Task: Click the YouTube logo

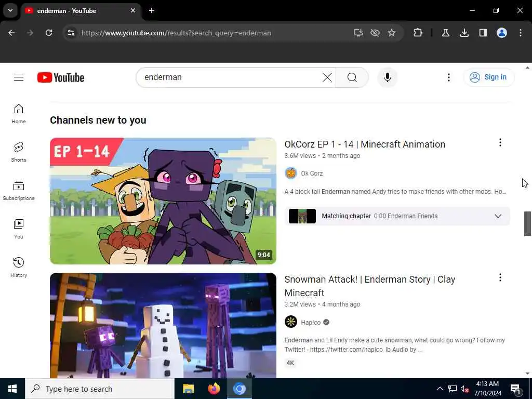Action: coord(61,77)
